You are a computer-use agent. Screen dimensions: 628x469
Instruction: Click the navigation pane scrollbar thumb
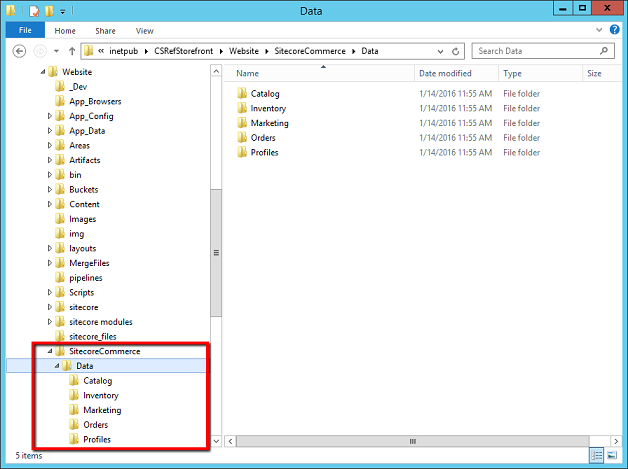pyautogui.click(x=216, y=253)
